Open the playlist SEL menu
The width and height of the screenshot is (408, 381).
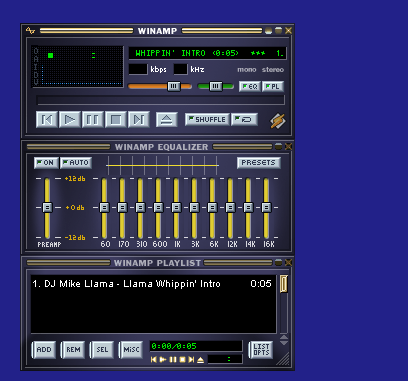102,350
